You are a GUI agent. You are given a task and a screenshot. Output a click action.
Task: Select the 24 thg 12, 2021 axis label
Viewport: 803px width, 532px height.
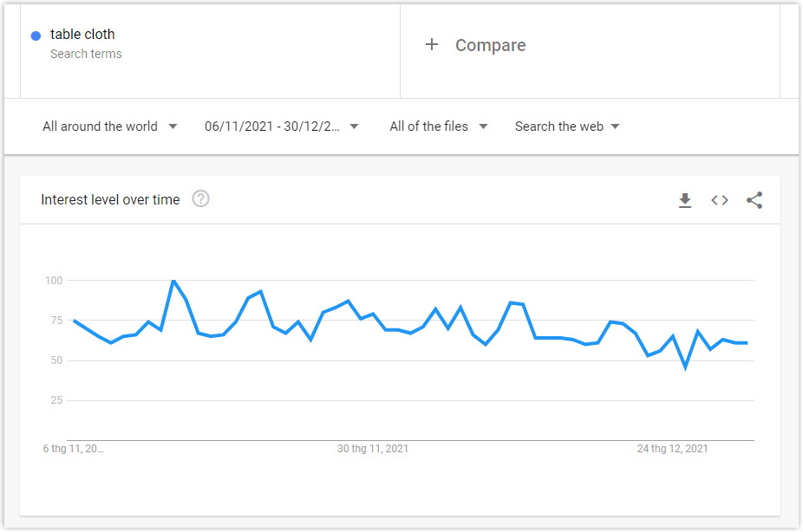[672, 449]
